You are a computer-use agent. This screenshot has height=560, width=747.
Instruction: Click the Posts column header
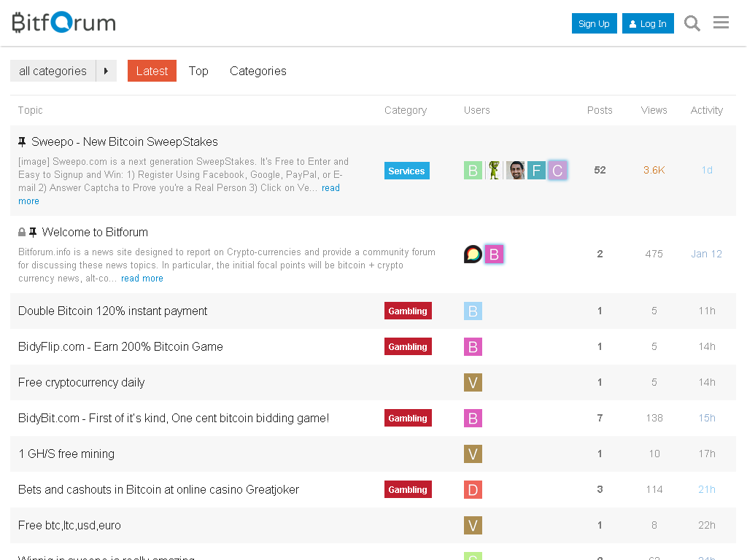600,110
